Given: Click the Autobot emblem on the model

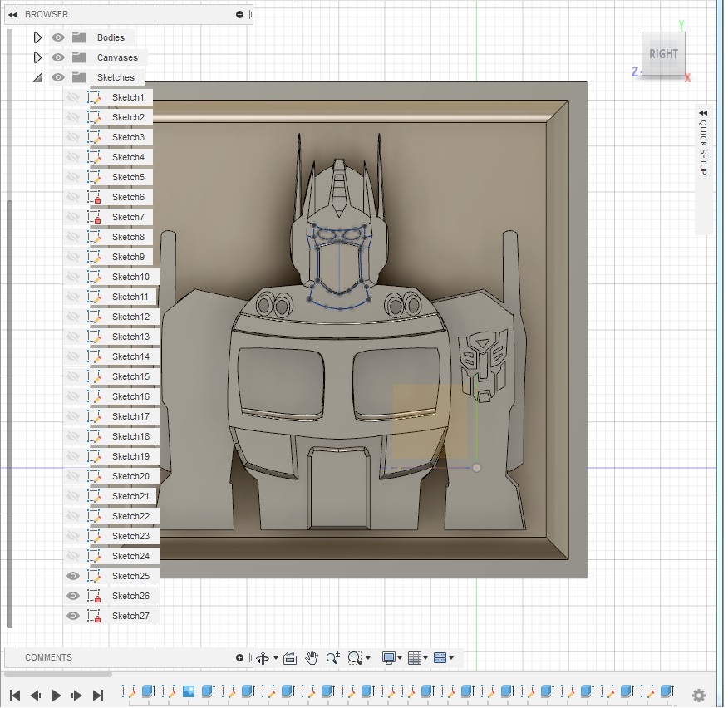Looking at the screenshot, I should 484,366.
